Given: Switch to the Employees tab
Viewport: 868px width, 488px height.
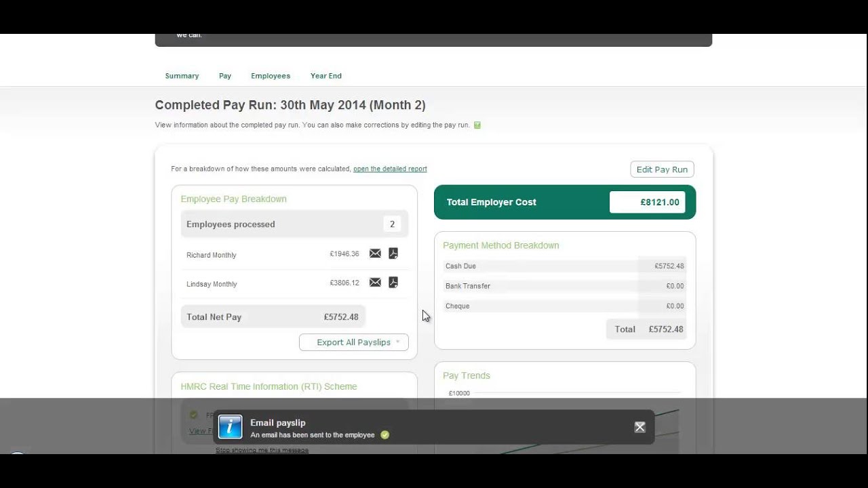Looking at the screenshot, I should pyautogui.click(x=271, y=76).
